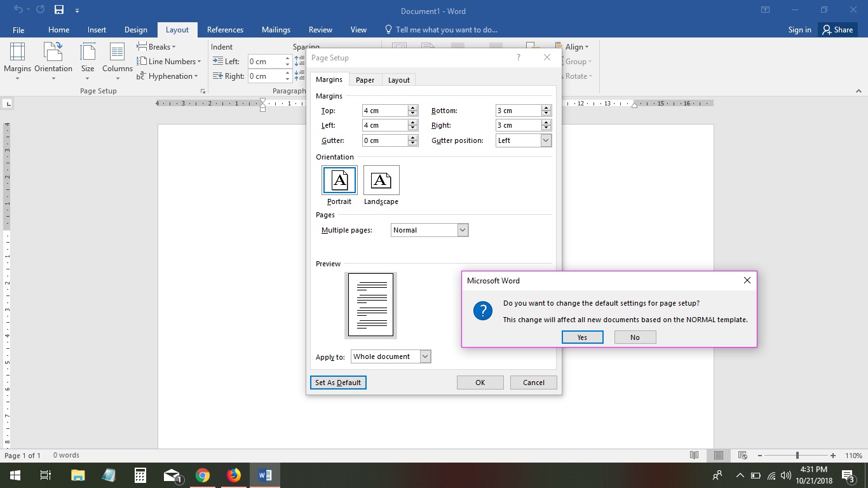Switch to Web Layout view in status bar
Screen dimensions: 868x488
[742, 456]
